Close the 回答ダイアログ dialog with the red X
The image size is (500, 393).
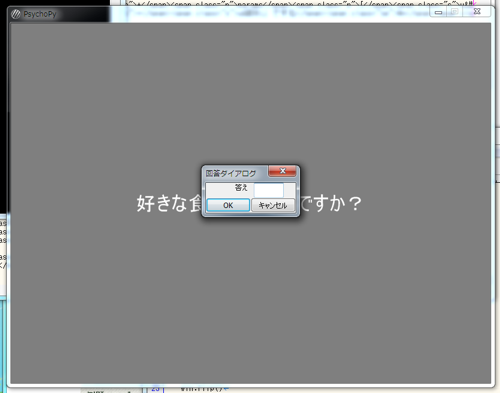(x=282, y=171)
